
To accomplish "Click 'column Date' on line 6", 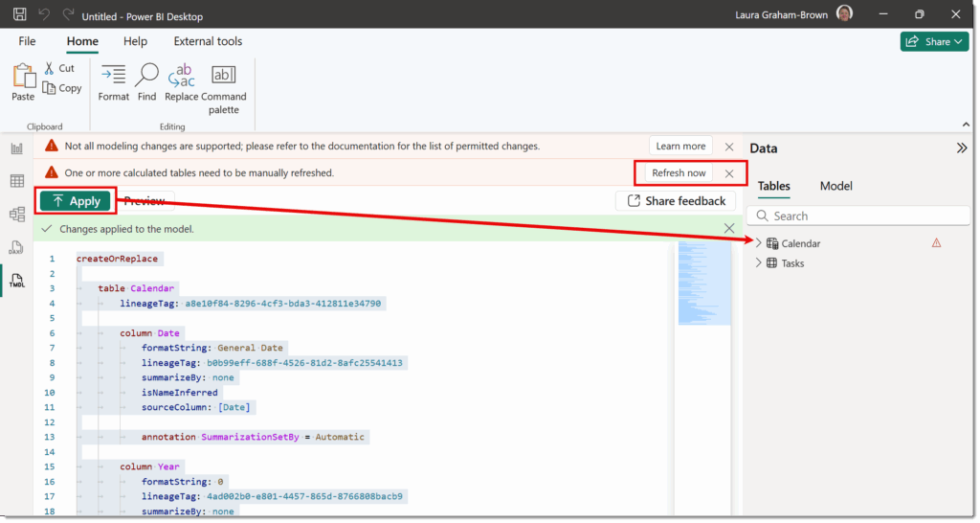I will (150, 333).
